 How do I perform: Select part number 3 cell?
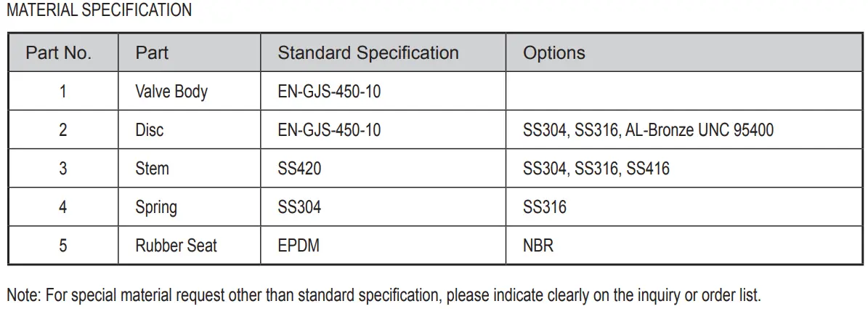click(x=63, y=169)
